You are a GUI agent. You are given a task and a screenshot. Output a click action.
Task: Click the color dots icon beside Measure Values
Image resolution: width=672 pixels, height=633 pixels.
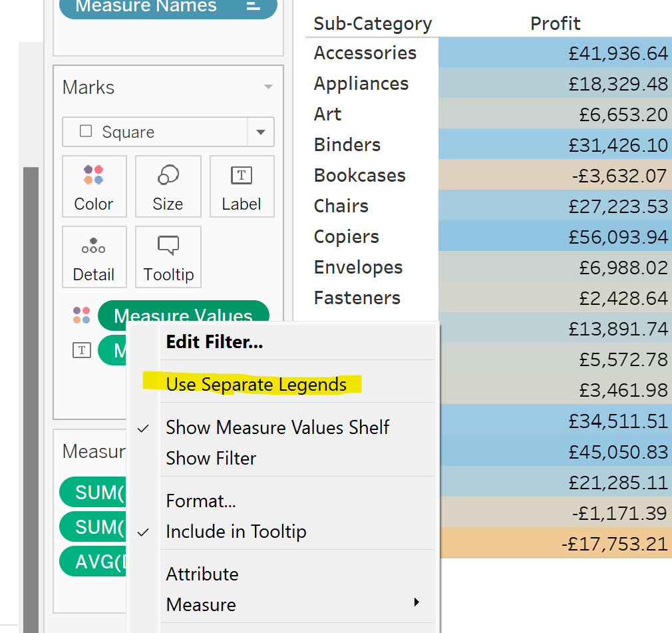(x=82, y=316)
